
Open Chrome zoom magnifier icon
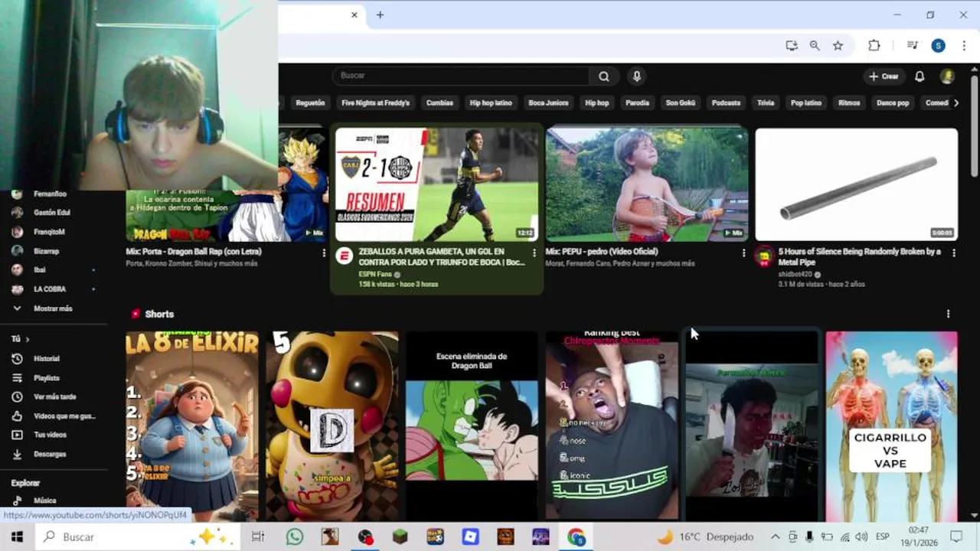(815, 46)
